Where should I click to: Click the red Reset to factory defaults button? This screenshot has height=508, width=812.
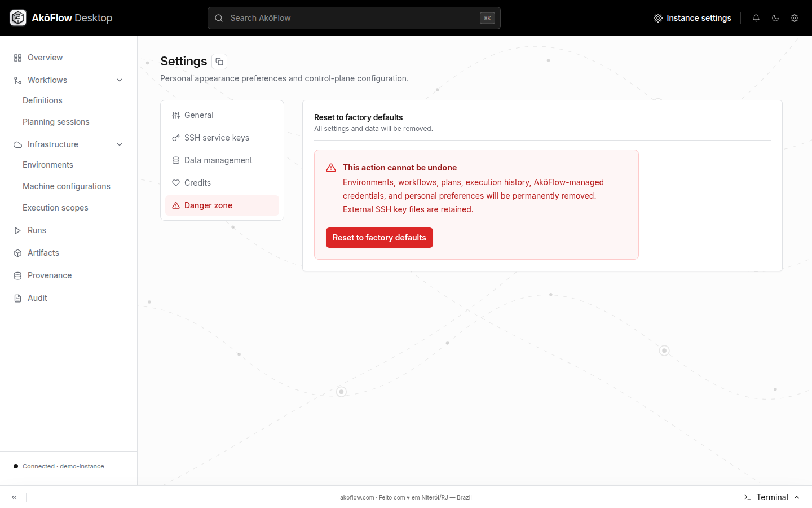point(379,238)
